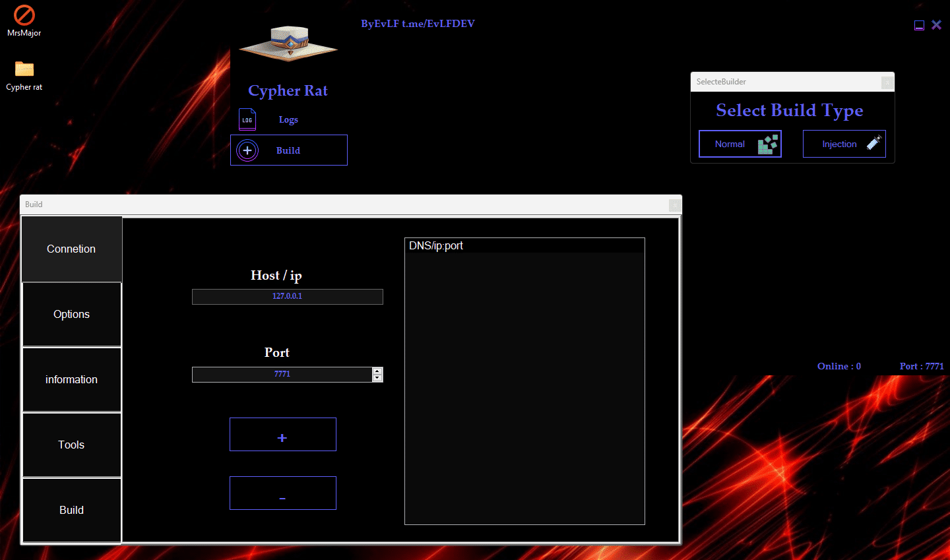Increase the Port value with up arrow
Viewport: 950px width, 560px height.
pyautogui.click(x=377, y=371)
